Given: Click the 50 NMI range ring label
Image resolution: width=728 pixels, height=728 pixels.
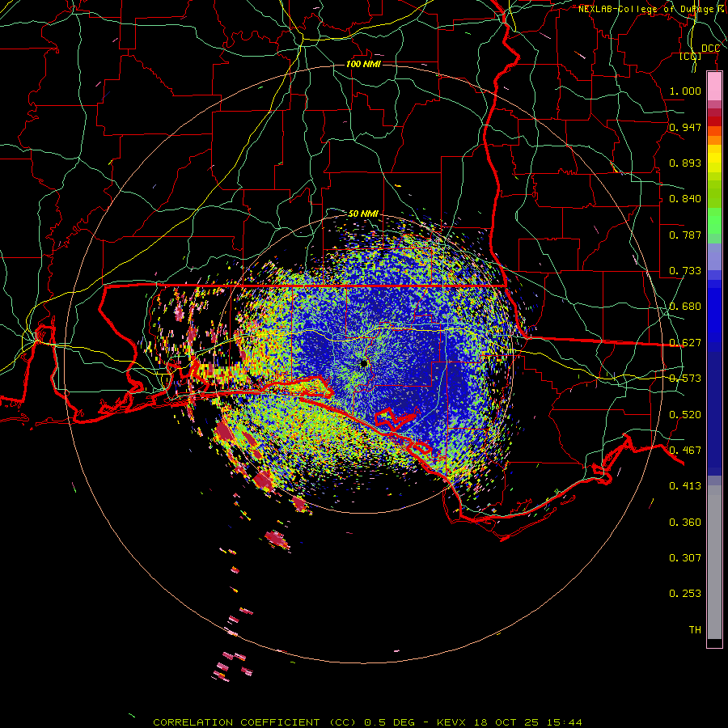Looking at the screenshot, I should click(x=363, y=214).
